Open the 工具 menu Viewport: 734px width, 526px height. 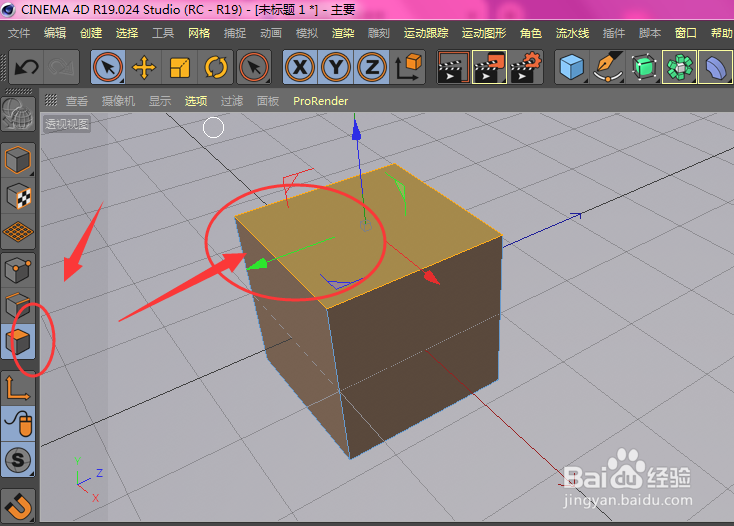pyautogui.click(x=163, y=33)
